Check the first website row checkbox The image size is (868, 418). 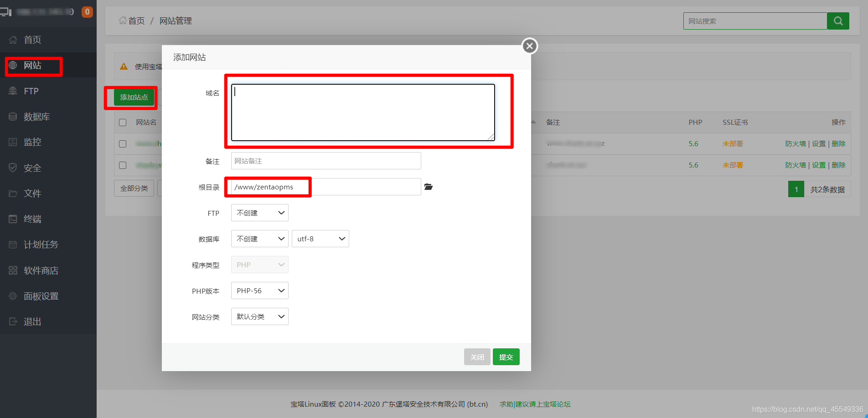coord(123,144)
